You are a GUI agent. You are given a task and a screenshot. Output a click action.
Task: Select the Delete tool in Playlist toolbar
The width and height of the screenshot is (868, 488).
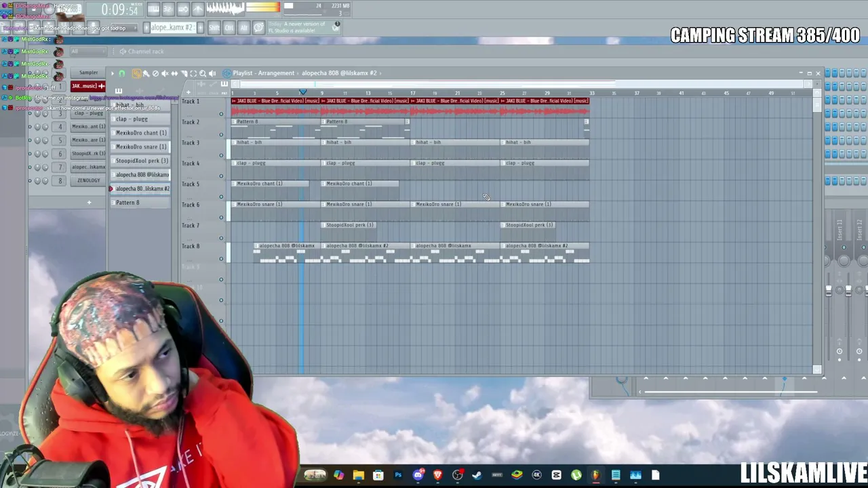[x=155, y=73]
